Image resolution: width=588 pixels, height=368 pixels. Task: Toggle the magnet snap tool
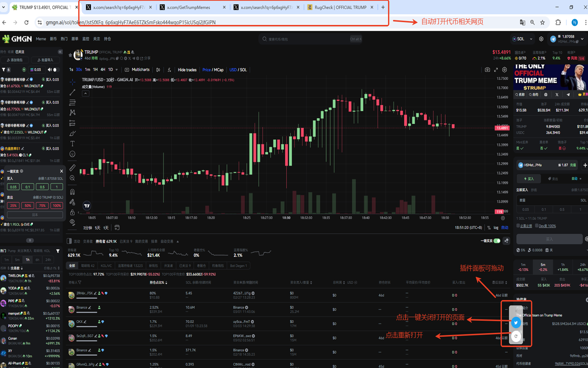72,192
